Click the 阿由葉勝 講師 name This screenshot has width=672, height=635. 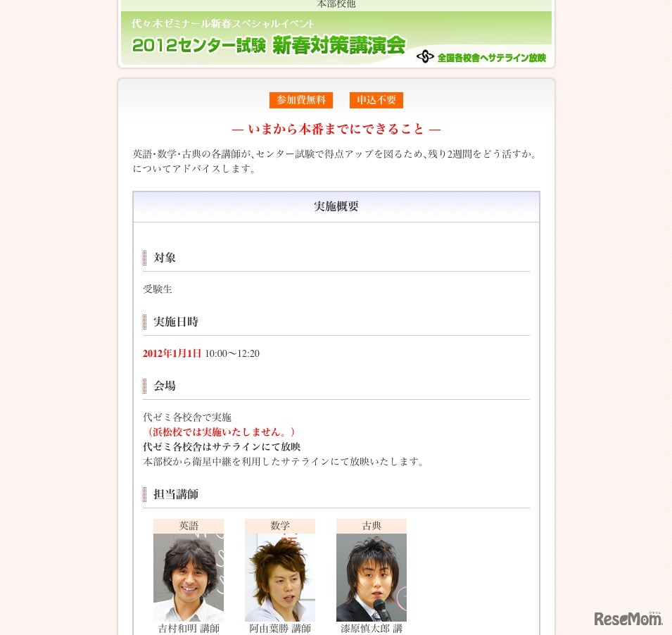pos(280,629)
